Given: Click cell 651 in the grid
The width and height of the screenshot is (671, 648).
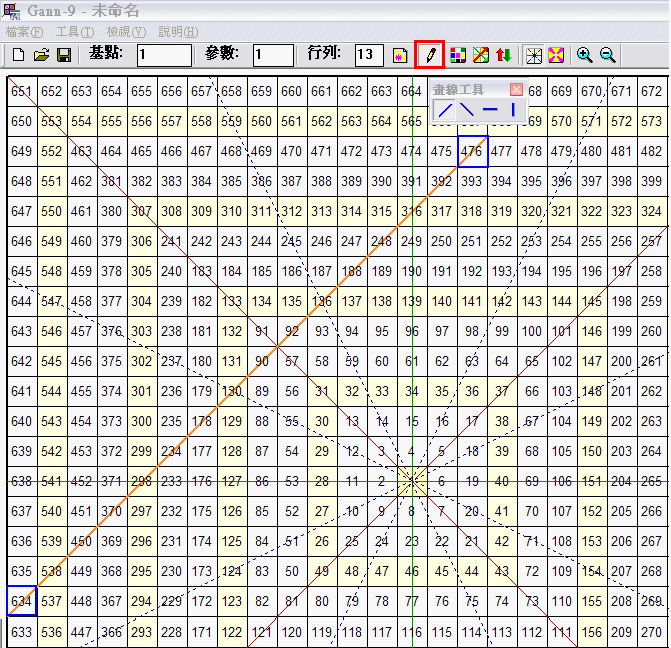Looking at the screenshot, I should (x=22, y=92).
